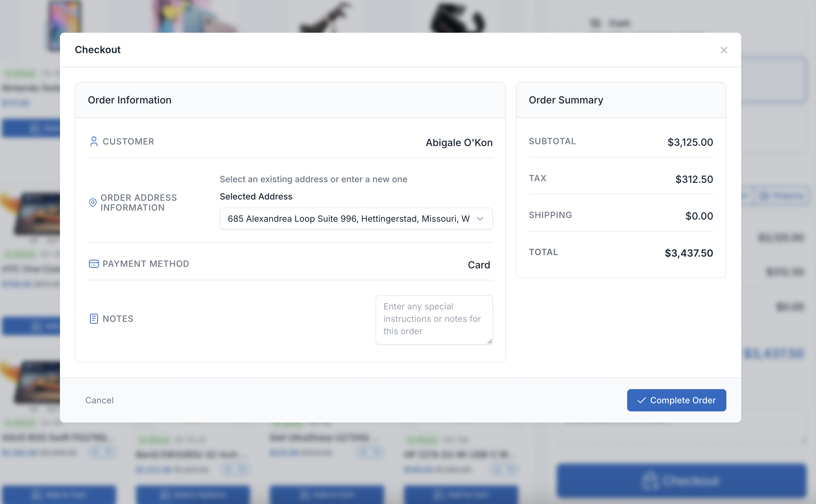This screenshot has height=504, width=816.
Task: Click the Order Summary heading
Action: coord(565,100)
